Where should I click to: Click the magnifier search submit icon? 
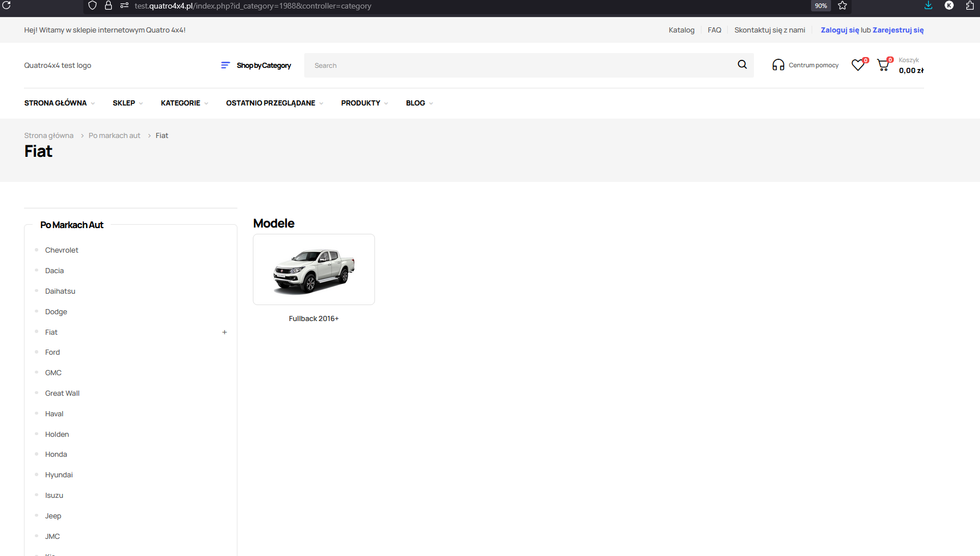[742, 64]
